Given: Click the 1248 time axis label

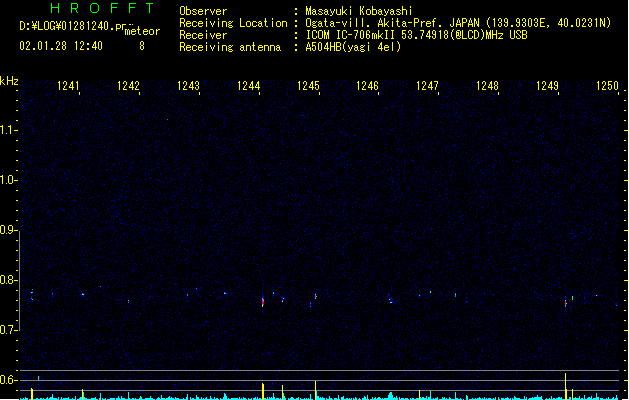Looking at the screenshot, I should click(x=487, y=86).
